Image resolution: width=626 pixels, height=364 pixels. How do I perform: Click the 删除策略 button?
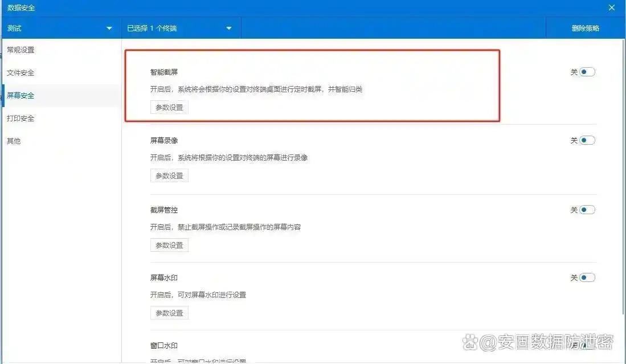586,28
